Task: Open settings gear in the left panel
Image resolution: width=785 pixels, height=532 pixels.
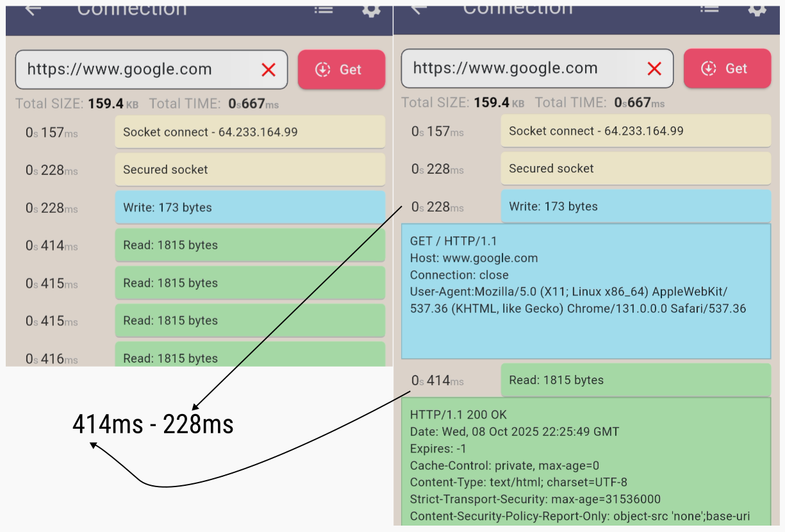Action: click(371, 10)
